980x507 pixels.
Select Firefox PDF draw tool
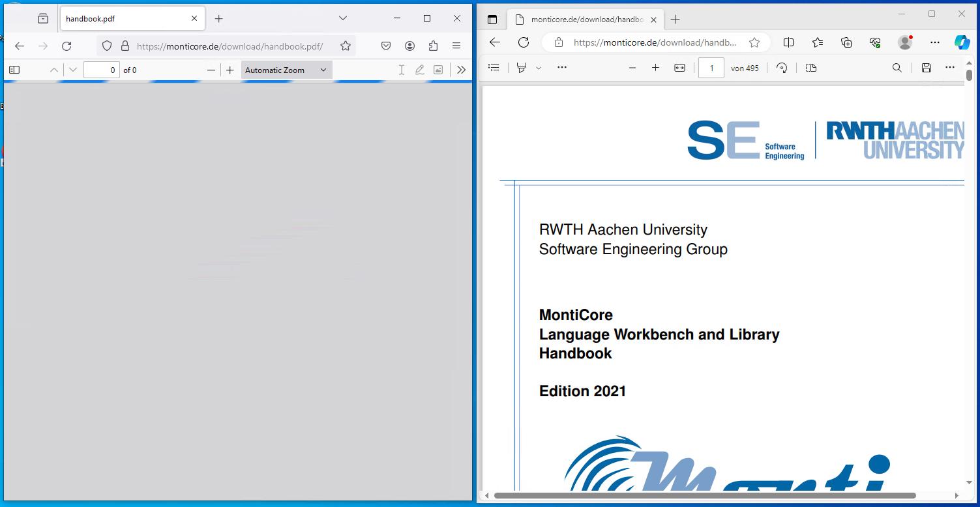coord(420,70)
